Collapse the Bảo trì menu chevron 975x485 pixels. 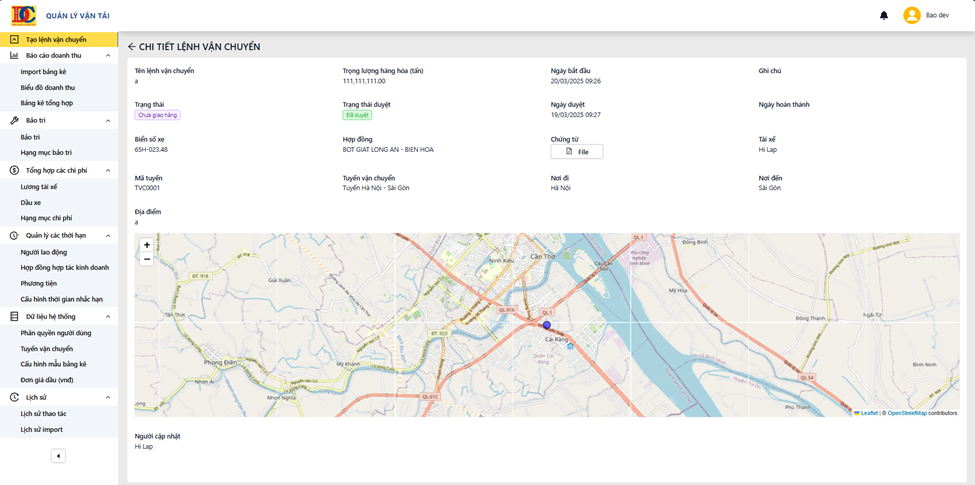(108, 121)
